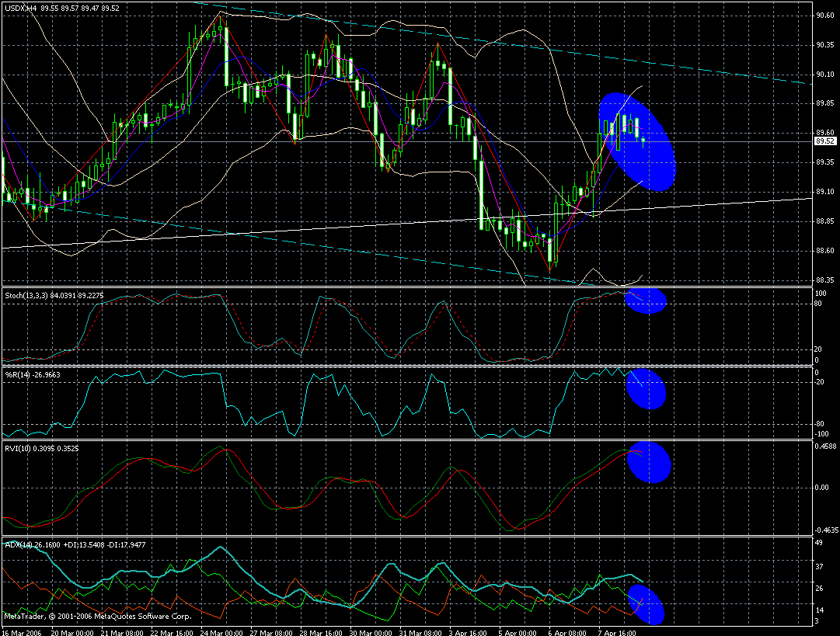Click the USDX,H4 chart title text
The image size is (840, 636).
pos(62,8)
